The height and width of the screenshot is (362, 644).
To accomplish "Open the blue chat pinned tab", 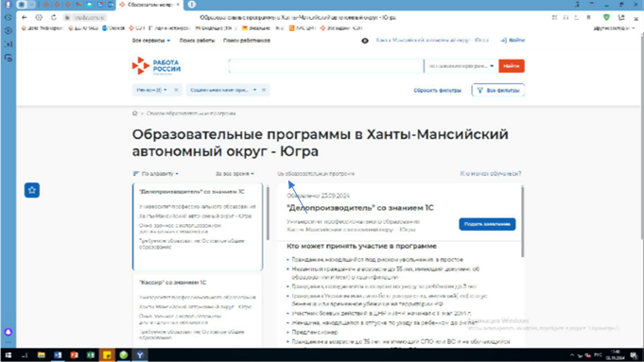I will pos(89,5).
